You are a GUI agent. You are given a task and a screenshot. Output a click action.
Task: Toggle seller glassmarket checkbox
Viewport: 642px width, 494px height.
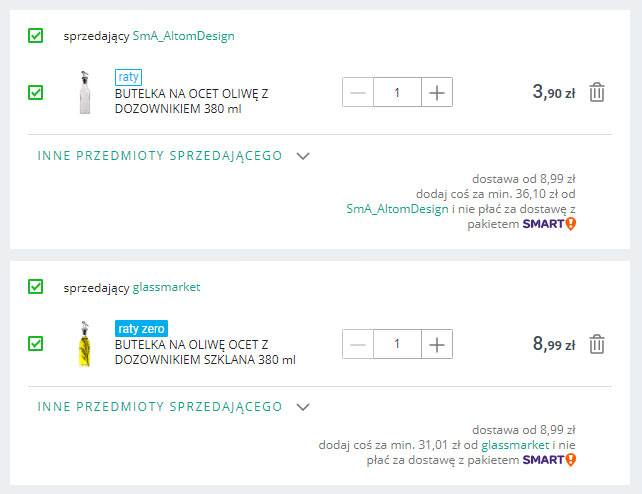[x=36, y=286]
